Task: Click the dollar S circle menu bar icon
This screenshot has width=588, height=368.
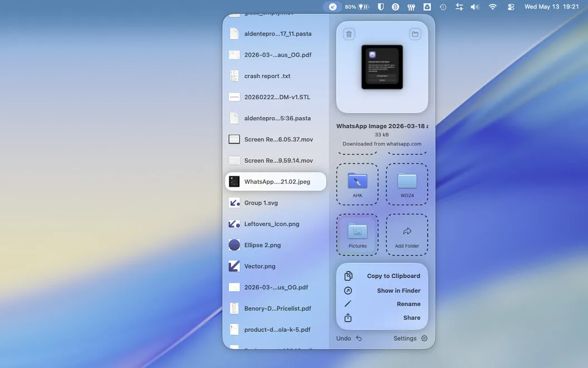Action: [x=395, y=7]
